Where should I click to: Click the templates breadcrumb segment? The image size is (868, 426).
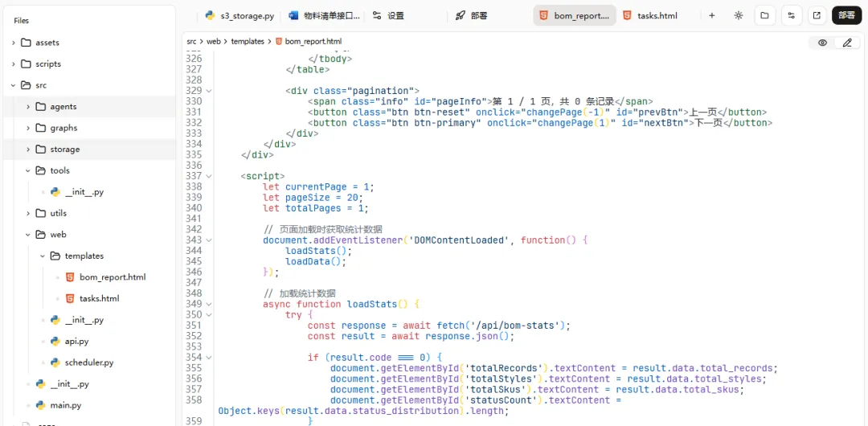(x=248, y=42)
